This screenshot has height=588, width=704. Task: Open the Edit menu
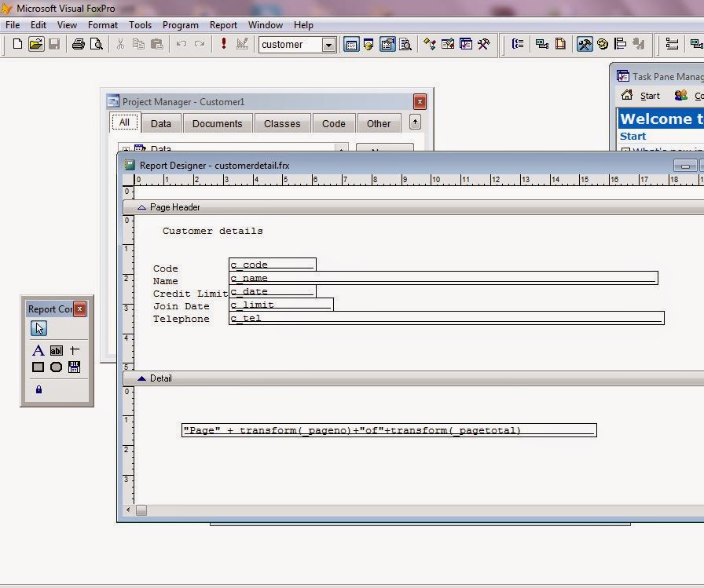pos(38,25)
